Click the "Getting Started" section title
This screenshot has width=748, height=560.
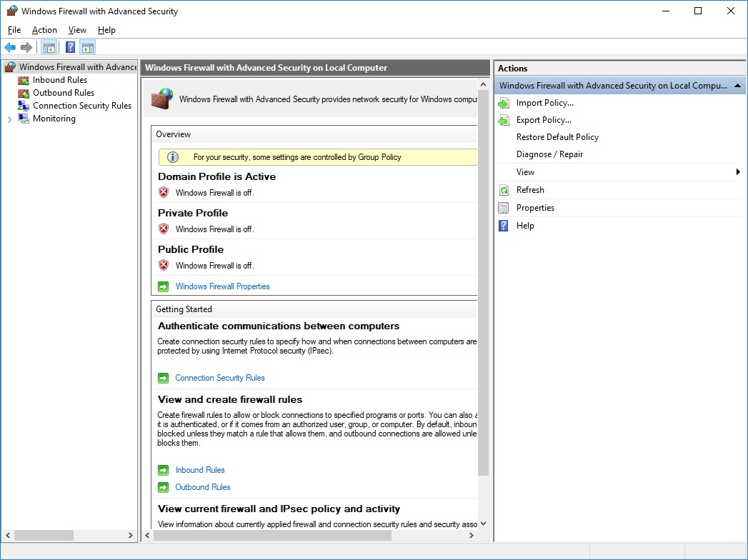[x=184, y=309]
